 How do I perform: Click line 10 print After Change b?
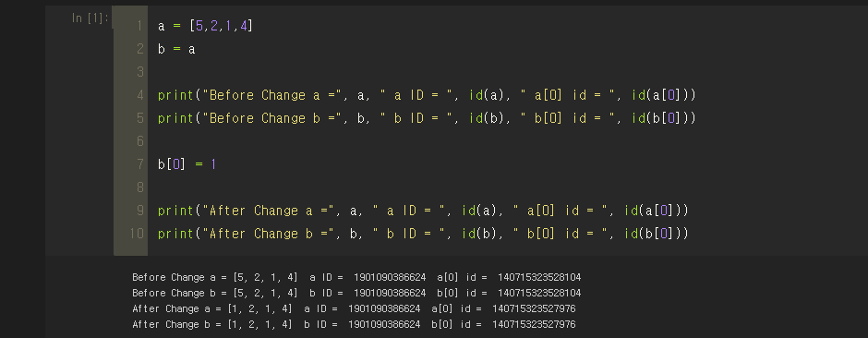coord(423,234)
